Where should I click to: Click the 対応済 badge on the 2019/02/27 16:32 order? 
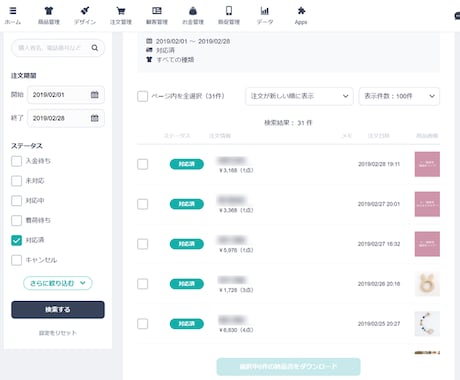click(187, 244)
